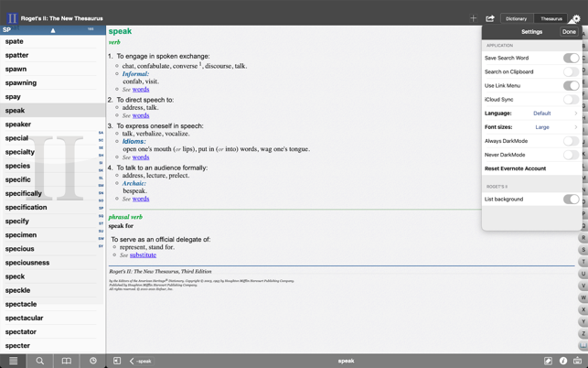Open the share export icon
588x368 pixels.
click(x=490, y=18)
